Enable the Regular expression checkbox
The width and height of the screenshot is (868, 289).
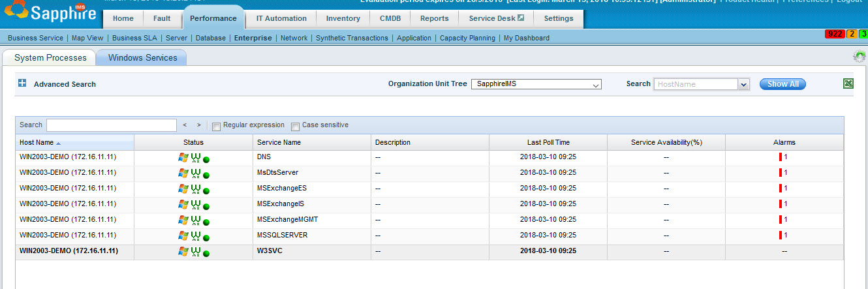point(217,126)
